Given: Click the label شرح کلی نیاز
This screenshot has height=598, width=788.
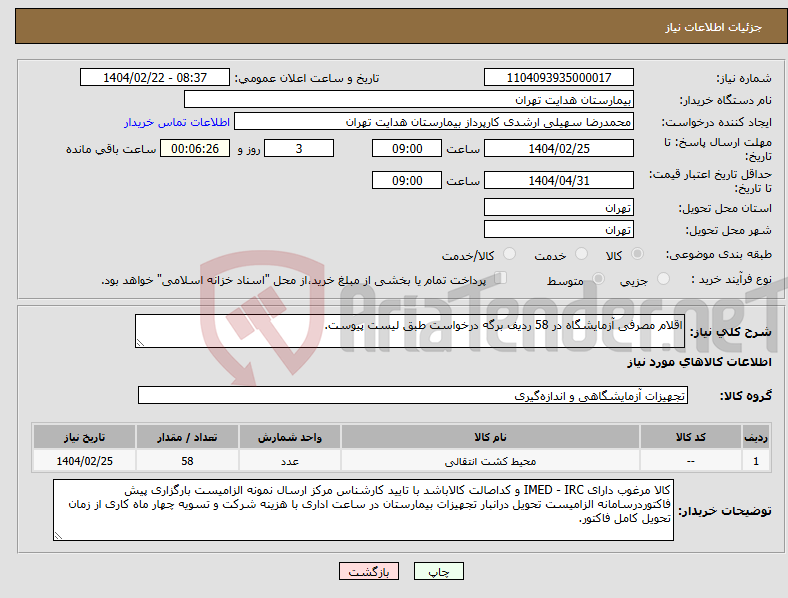Looking at the screenshot, I should pyautogui.click(x=731, y=332).
